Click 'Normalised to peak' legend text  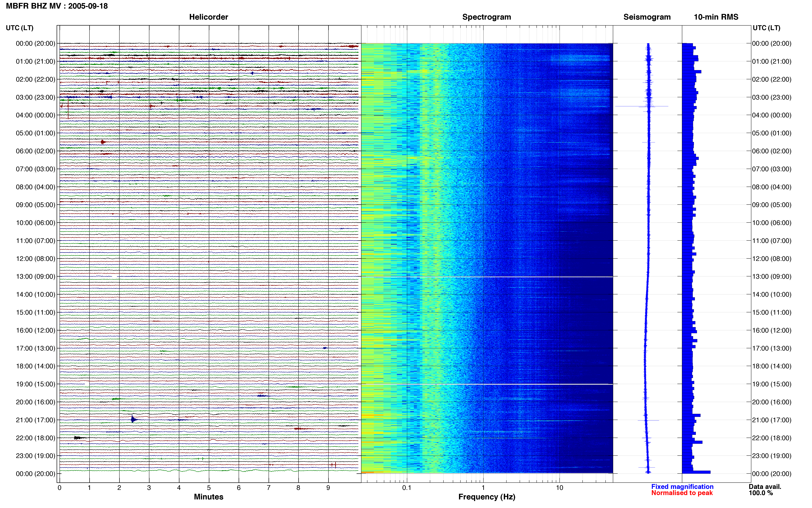pyautogui.click(x=682, y=493)
